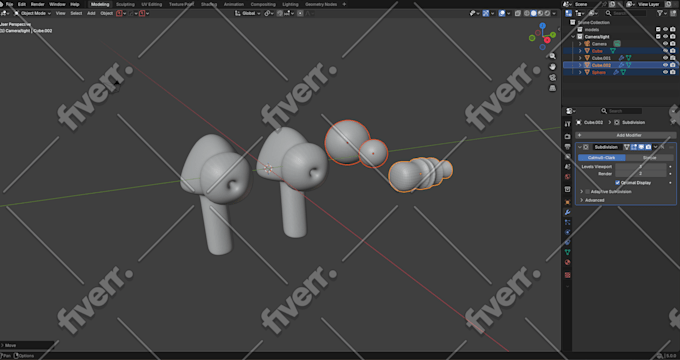
Task: Collapse the Subdivision modifier panel
Action: click(580, 147)
